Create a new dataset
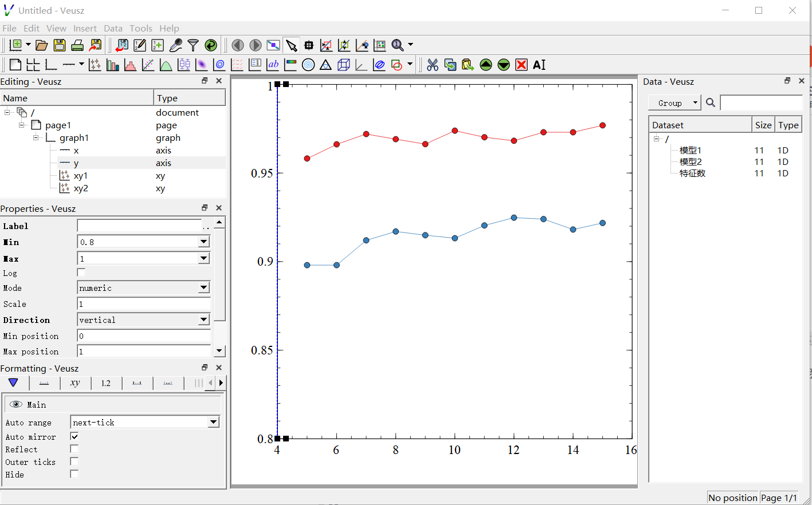 158,45
